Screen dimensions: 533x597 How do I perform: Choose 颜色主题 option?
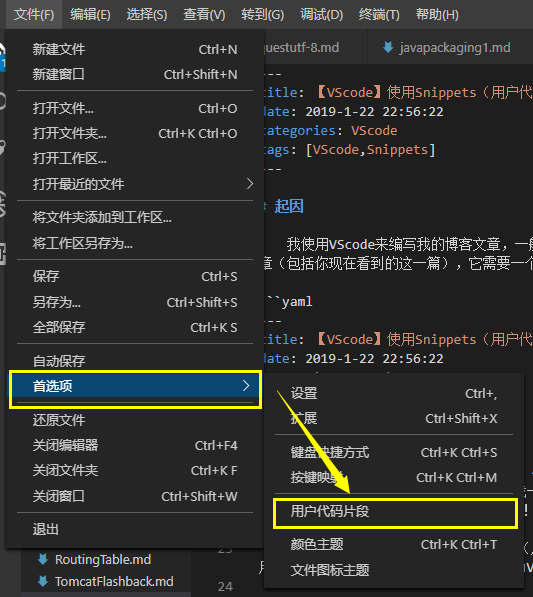coord(394,544)
